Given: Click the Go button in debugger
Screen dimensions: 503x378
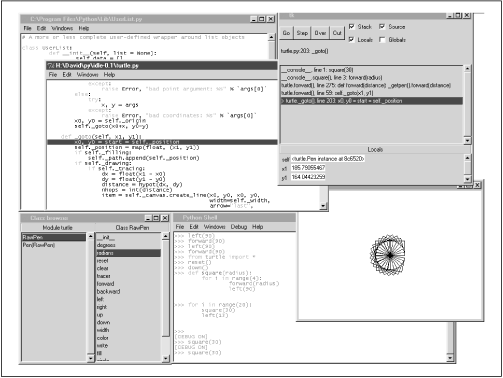Looking at the screenshot, I should click(286, 33).
